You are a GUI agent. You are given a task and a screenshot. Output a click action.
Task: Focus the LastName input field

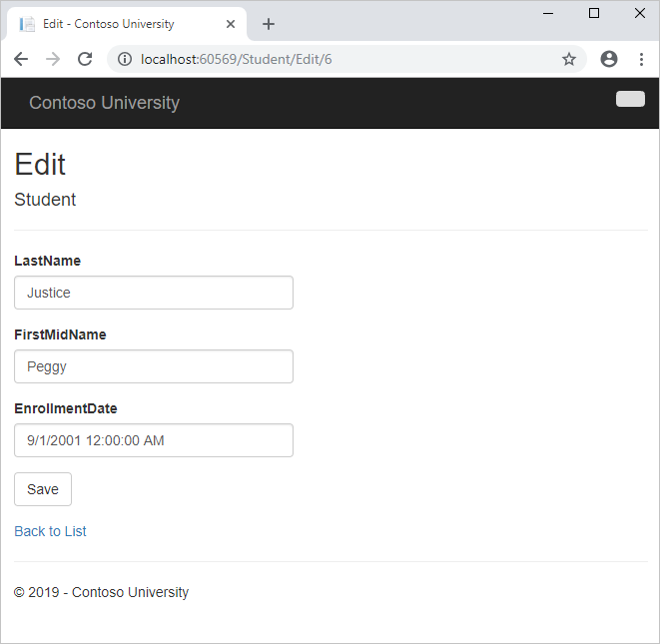coord(154,293)
